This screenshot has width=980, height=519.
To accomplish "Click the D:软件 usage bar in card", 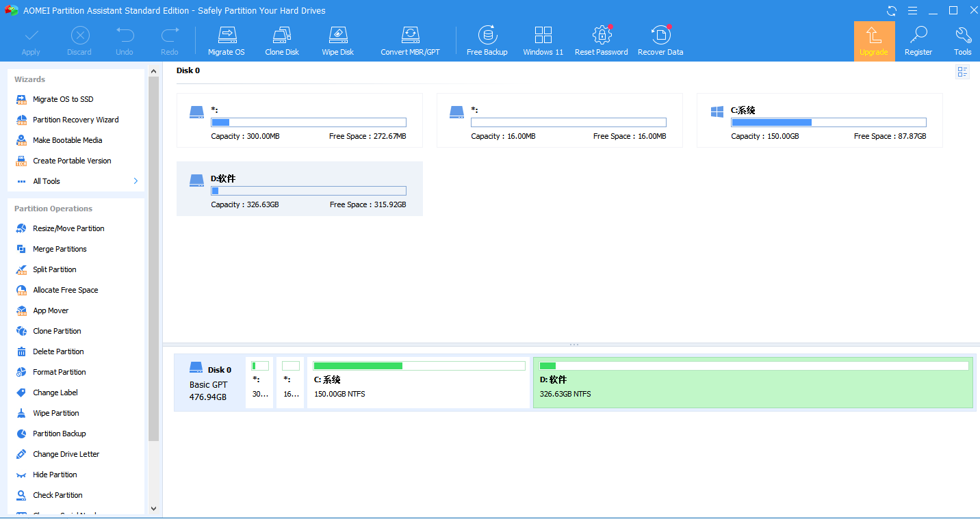I will click(309, 191).
